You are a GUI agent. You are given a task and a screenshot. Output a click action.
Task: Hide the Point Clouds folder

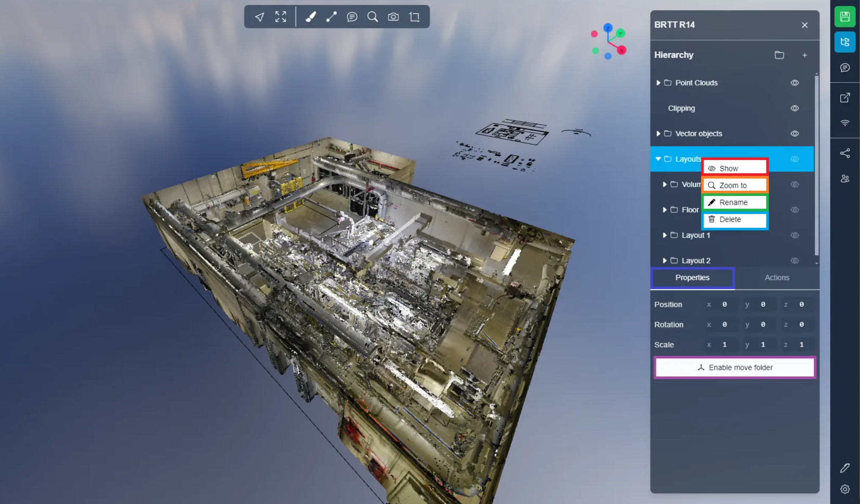click(794, 83)
